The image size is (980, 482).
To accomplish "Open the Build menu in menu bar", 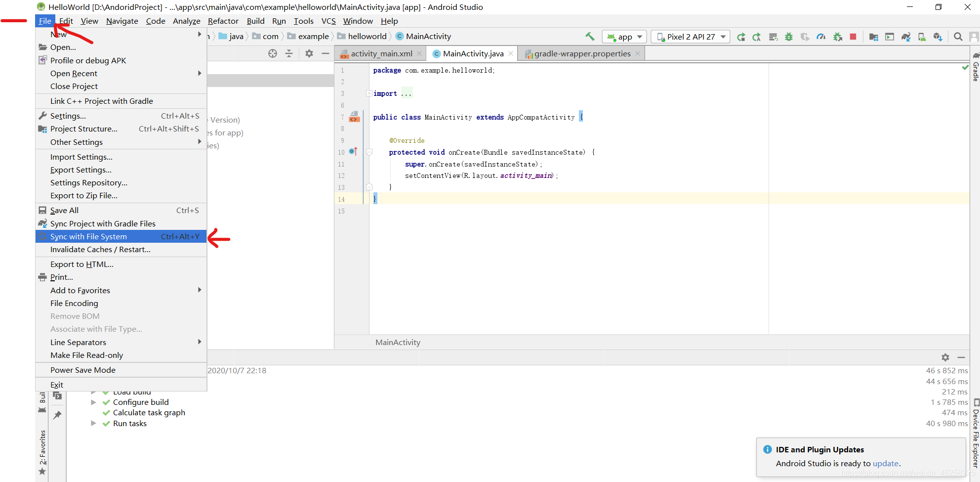I will (x=255, y=21).
